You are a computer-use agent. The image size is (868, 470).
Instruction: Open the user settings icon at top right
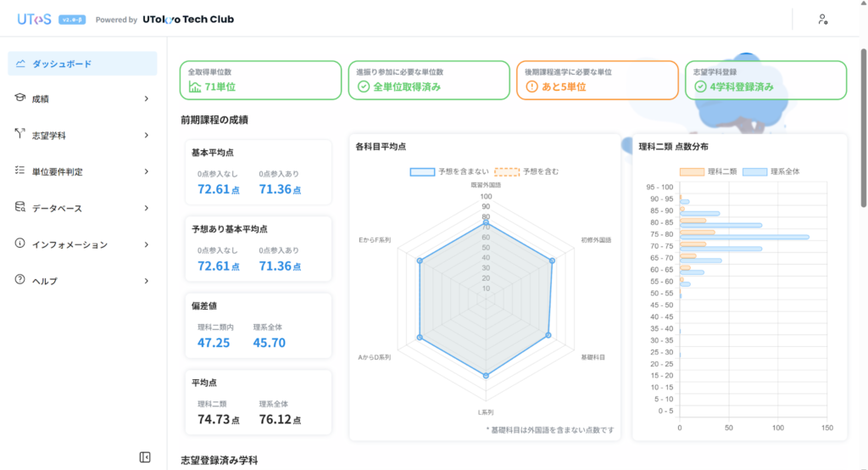[x=822, y=20]
